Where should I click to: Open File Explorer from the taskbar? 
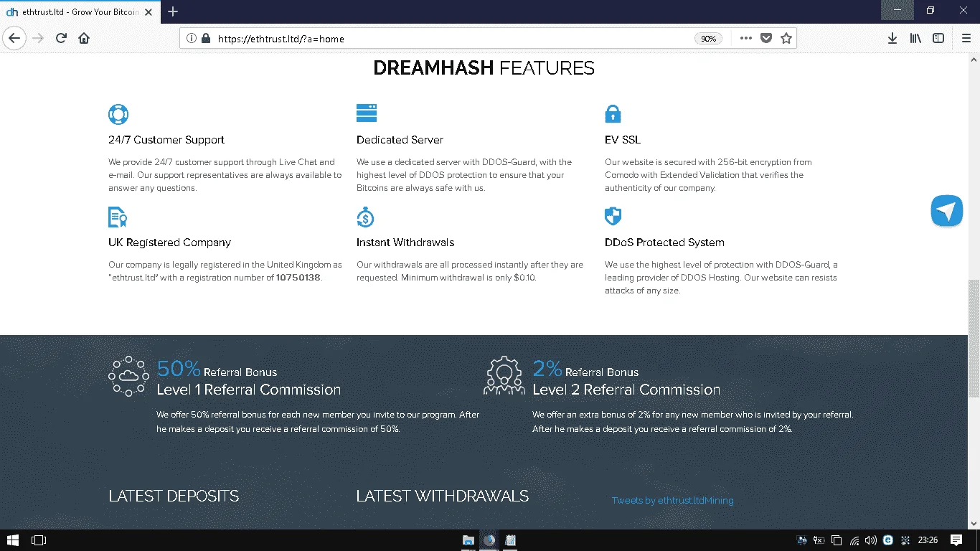tap(468, 540)
